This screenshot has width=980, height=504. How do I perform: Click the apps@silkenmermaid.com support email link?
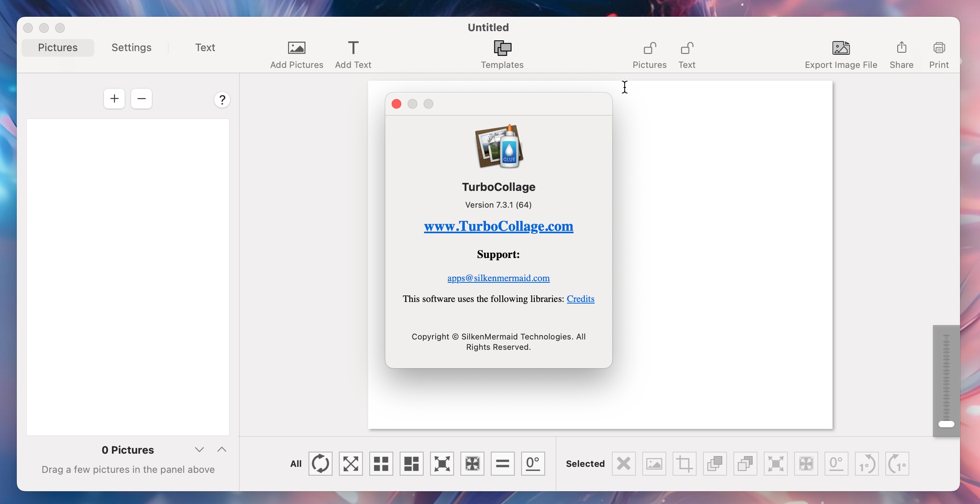[498, 278]
